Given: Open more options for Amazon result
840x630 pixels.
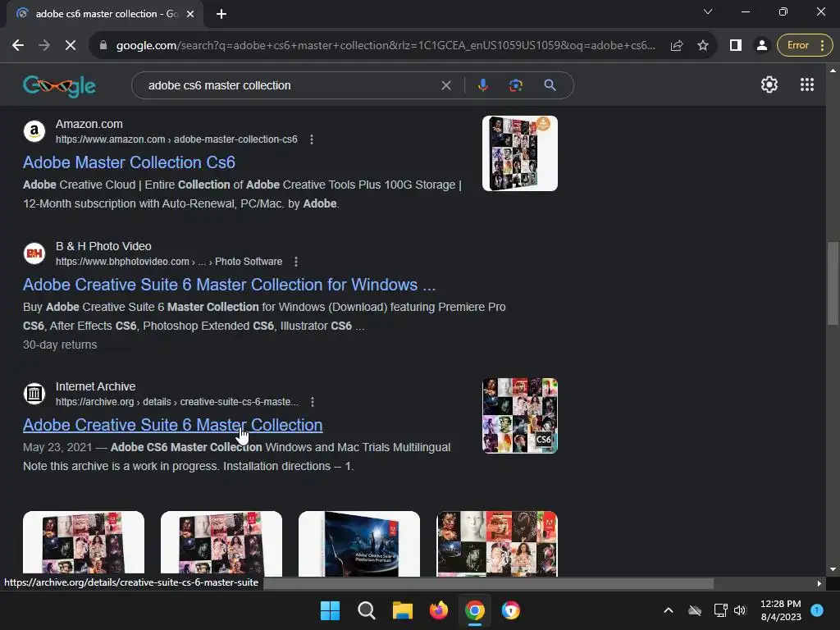Looking at the screenshot, I should pyautogui.click(x=311, y=139).
